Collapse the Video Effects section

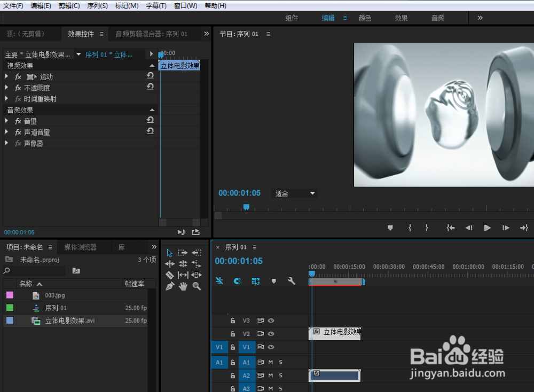click(152, 65)
